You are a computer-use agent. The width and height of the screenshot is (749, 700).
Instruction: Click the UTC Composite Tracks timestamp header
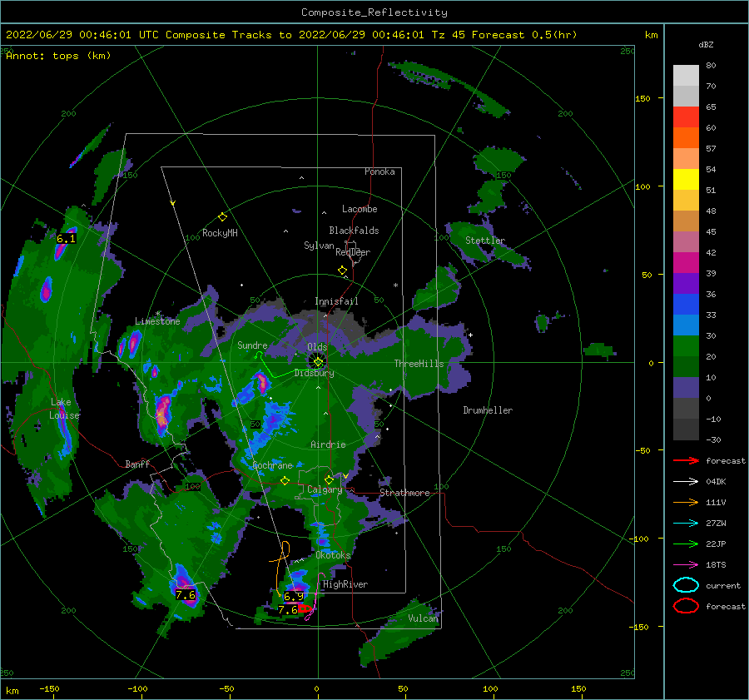tap(291, 35)
